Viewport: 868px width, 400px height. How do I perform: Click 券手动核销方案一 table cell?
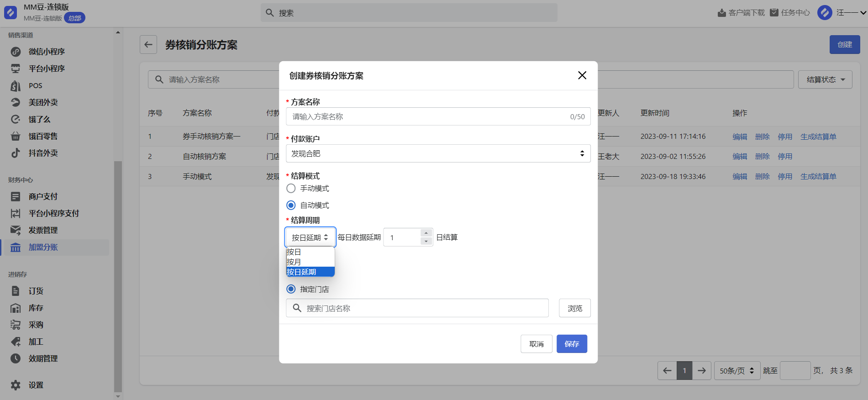(x=211, y=137)
